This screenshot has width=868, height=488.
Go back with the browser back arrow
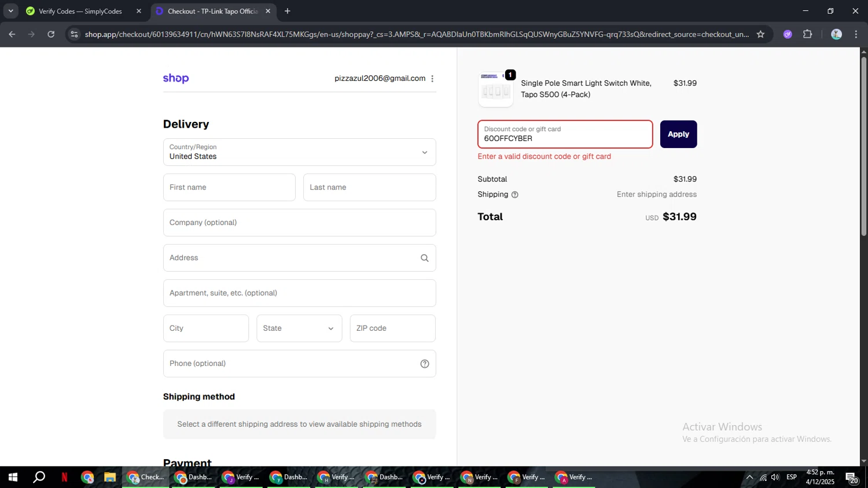(12, 34)
